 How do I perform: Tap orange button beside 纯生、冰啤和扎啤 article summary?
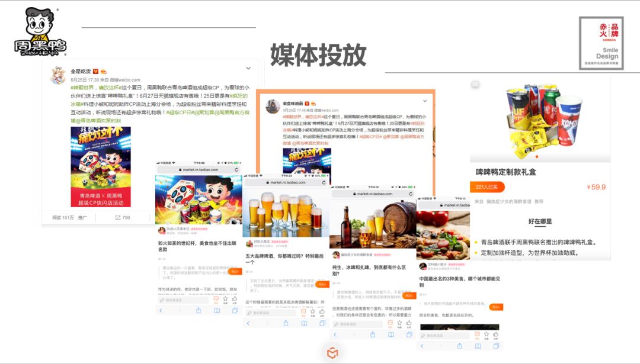(409, 295)
